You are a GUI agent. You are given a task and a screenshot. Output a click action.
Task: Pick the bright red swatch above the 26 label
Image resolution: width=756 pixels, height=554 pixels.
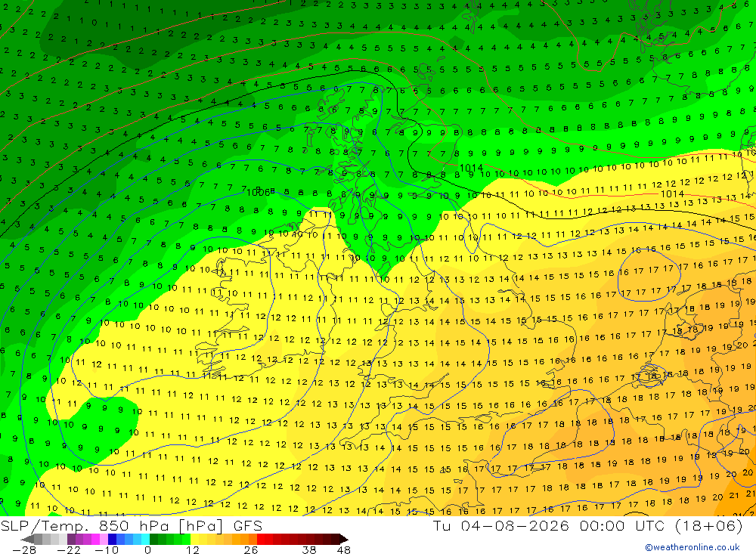261,539
